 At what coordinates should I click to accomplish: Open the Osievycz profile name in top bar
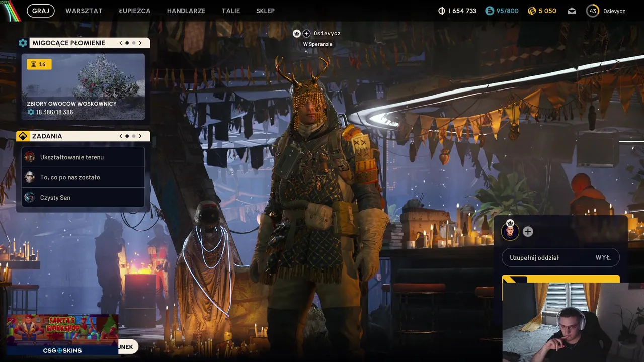614,11
